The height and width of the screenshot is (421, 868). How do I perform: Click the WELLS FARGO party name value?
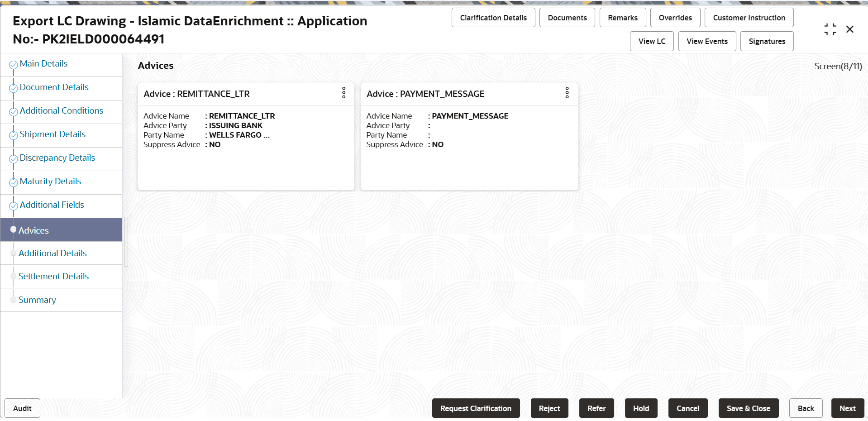239,135
